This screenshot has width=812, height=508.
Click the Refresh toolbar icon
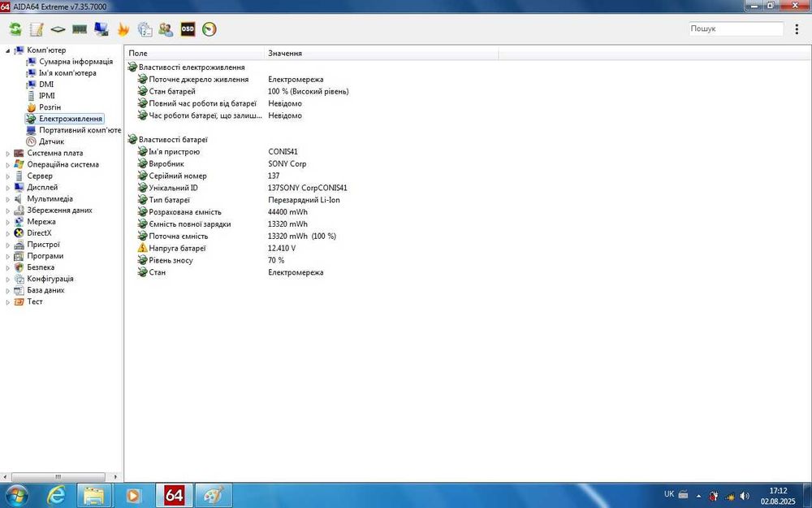[15, 29]
